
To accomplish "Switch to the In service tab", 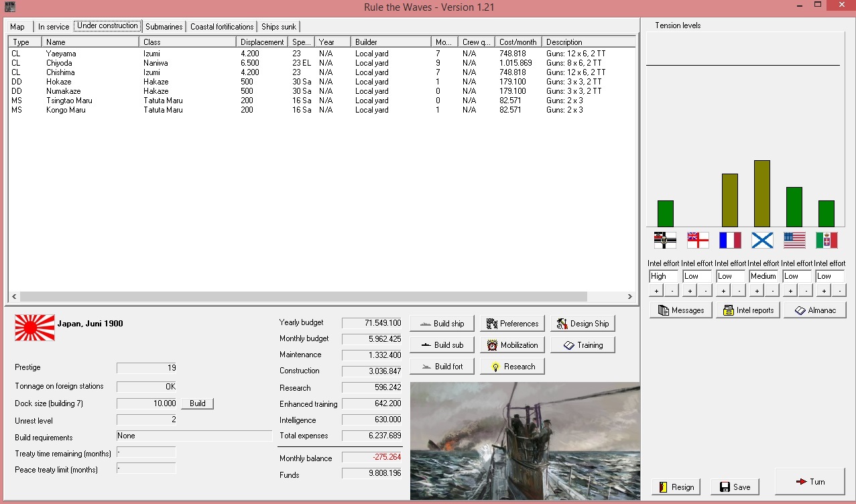I will pyautogui.click(x=54, y=27).
